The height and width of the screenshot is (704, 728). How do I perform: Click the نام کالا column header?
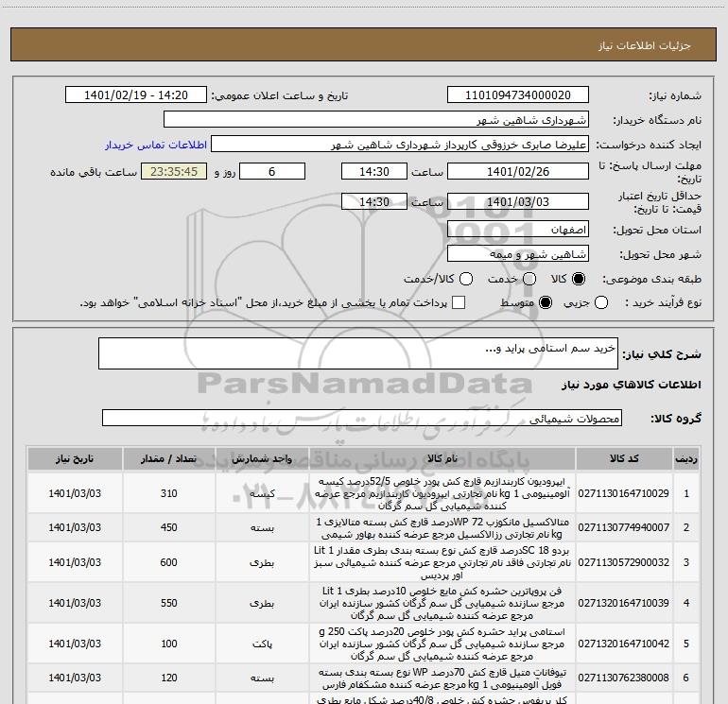(442, 459)
